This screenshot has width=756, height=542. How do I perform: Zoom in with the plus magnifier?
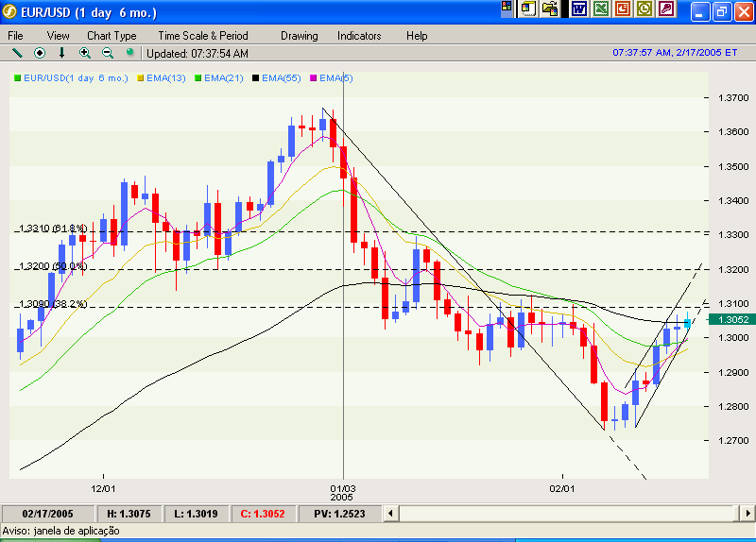[85, 53]
